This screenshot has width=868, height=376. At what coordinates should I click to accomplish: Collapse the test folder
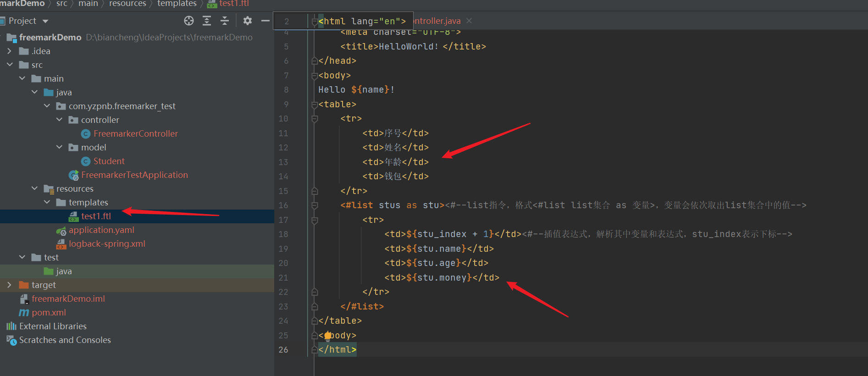(x=22, y=257)
